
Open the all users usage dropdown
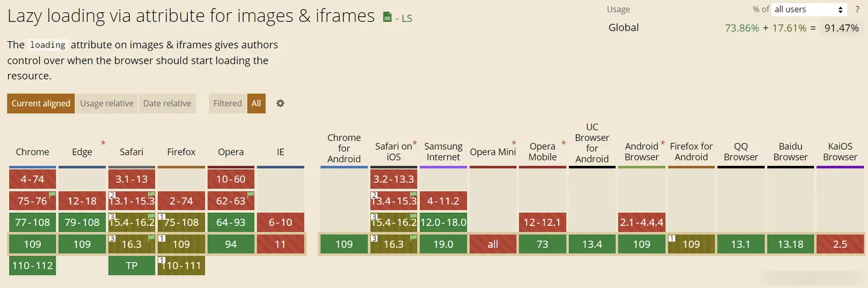pyautogui.click(x=809, y=9)
